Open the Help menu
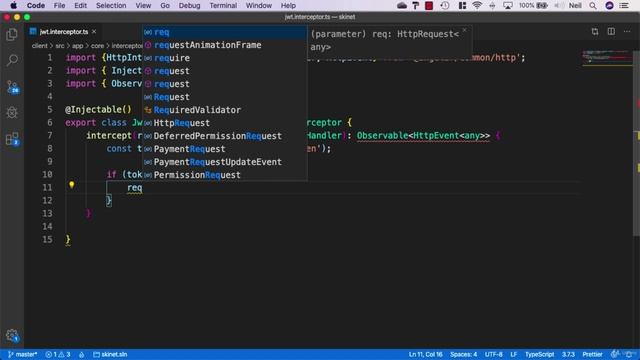The image size is (640, 360). 288,5
